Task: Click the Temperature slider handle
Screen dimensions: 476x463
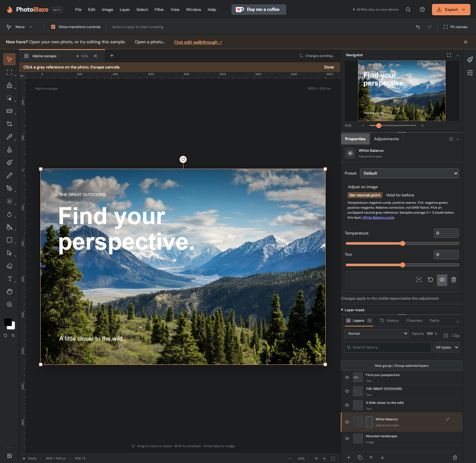Action: 403,243
